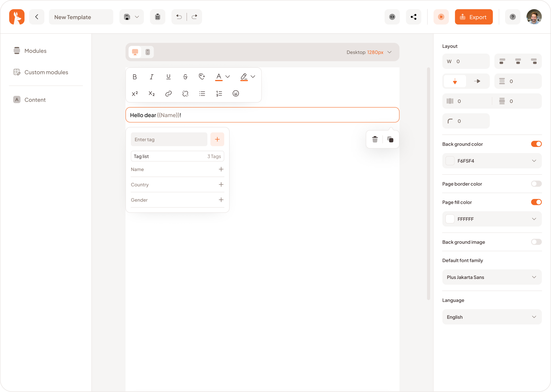
Task: Click the add tag icon in toolbar
Action: pyautogui.click(x=202, y=77)
